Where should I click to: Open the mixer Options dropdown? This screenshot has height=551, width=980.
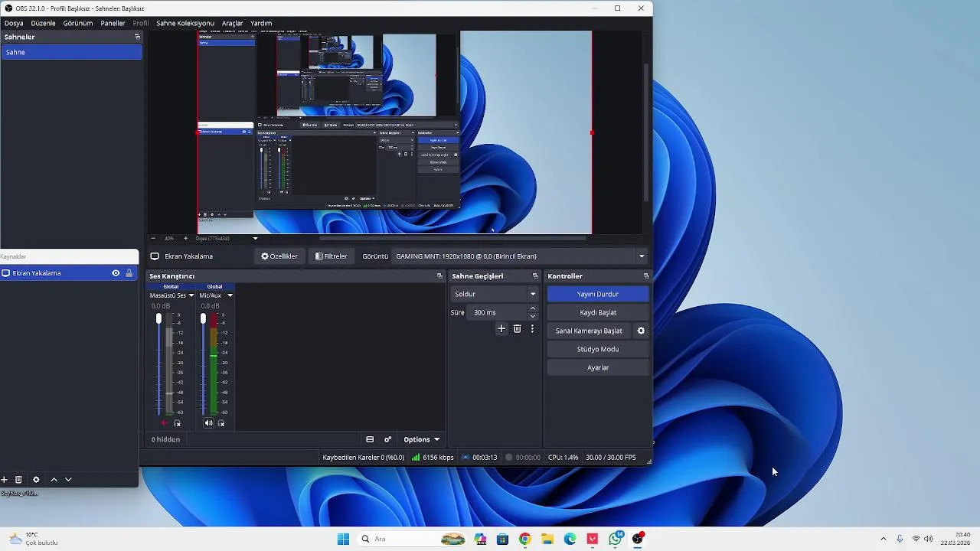[x=421, y=439]
